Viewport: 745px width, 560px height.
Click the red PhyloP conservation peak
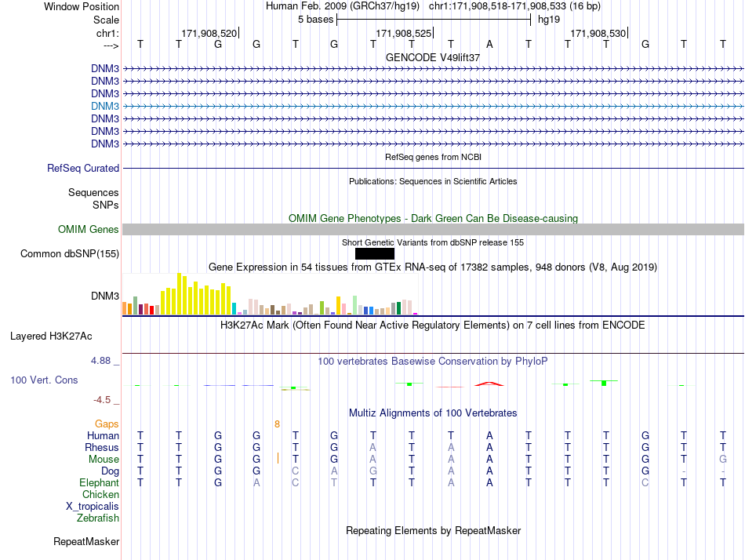pyautogui.click(x=489, y=384)
